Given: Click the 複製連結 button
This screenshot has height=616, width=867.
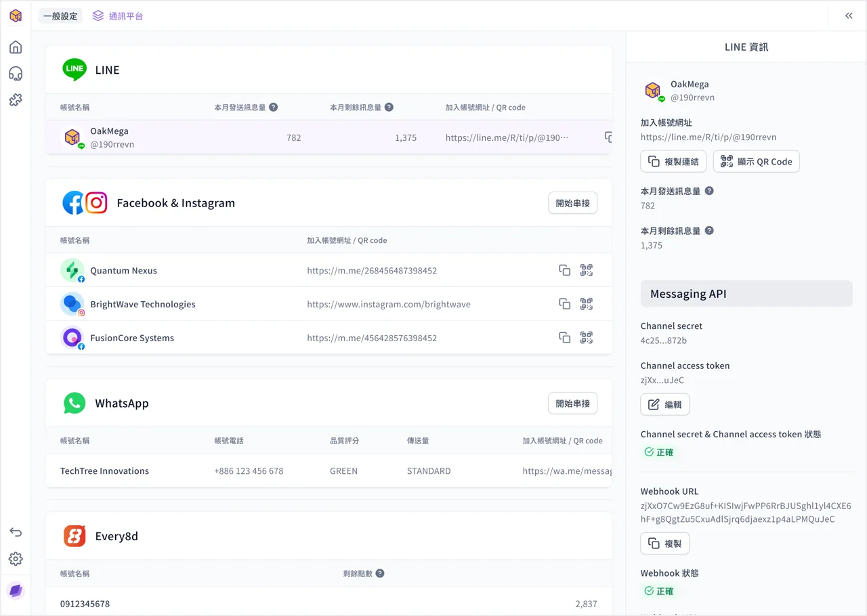Looking at the screenshot, I should tap(673, 161).
